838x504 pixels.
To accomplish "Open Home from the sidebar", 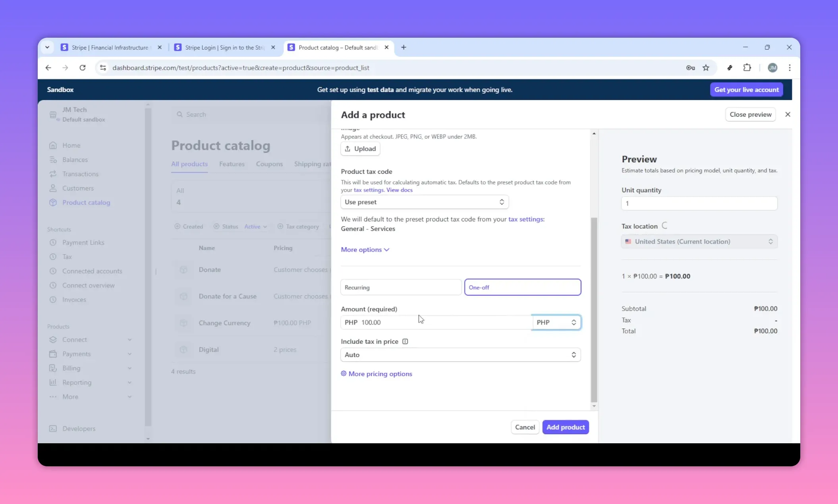I will point(53,145).
